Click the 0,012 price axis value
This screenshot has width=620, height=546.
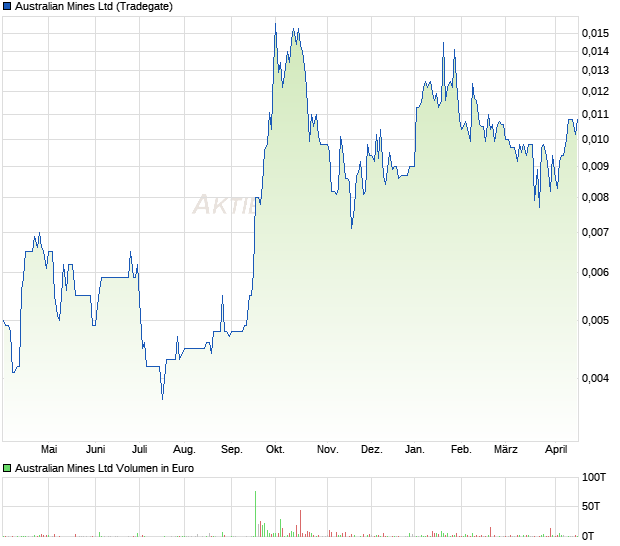[595, 92]
